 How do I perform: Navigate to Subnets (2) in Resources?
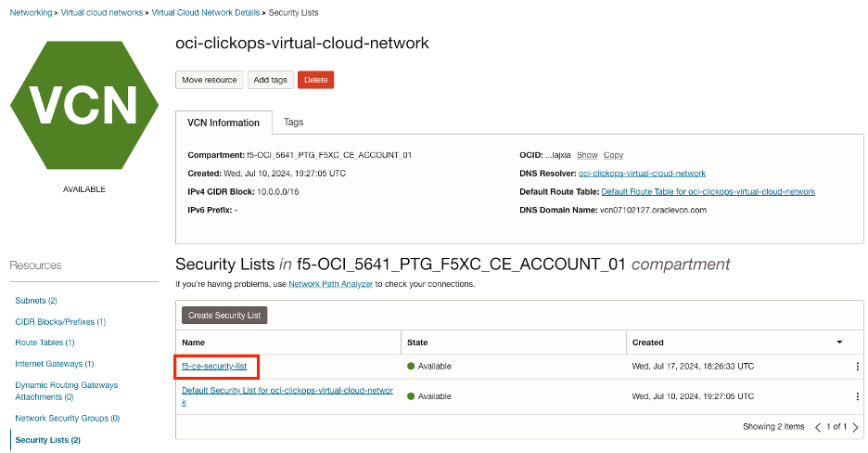pyautogui.click(x=36, y=301)
